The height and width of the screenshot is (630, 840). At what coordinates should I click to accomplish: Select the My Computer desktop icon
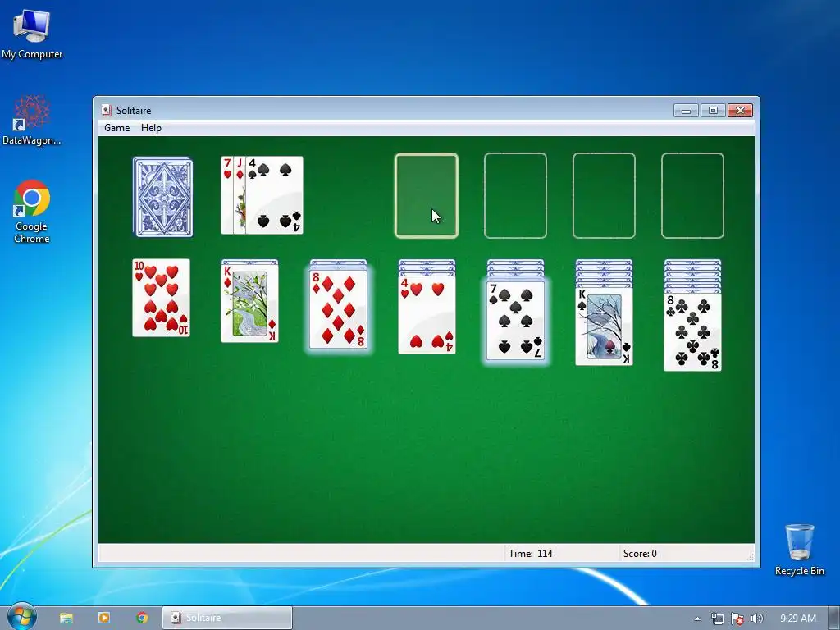pyautogui.click(x=32, y=34)
